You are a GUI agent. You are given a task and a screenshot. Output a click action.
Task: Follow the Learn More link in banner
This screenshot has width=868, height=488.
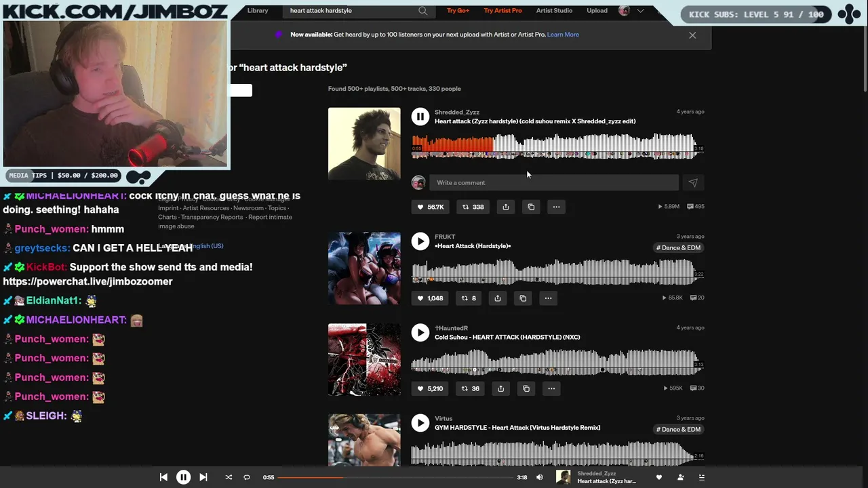tap(563, 35)
